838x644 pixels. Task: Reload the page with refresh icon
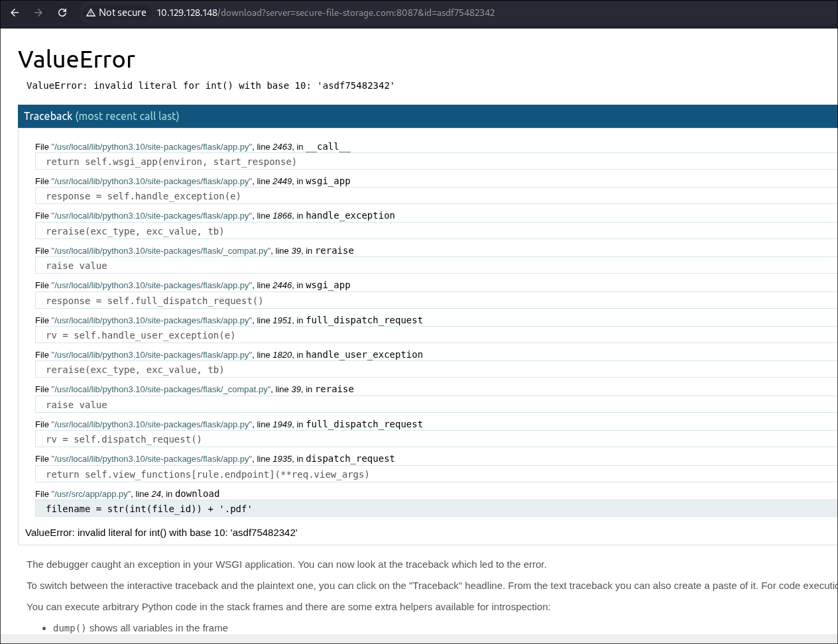tap(62, 13)
